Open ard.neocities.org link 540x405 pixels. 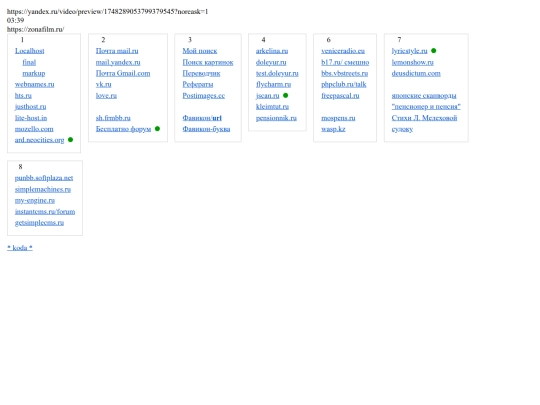click(39, 140)
